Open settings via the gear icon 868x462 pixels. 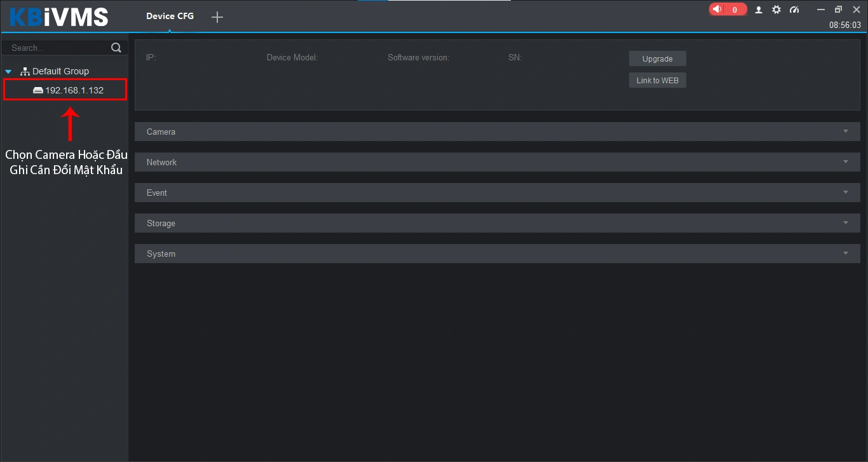click(x=776, y=10)
